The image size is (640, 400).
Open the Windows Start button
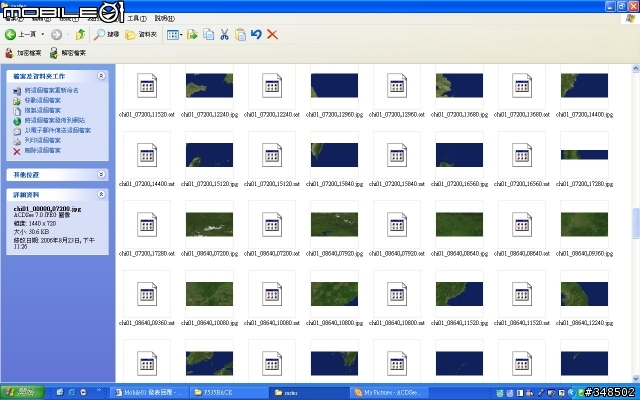click(22, 392)
